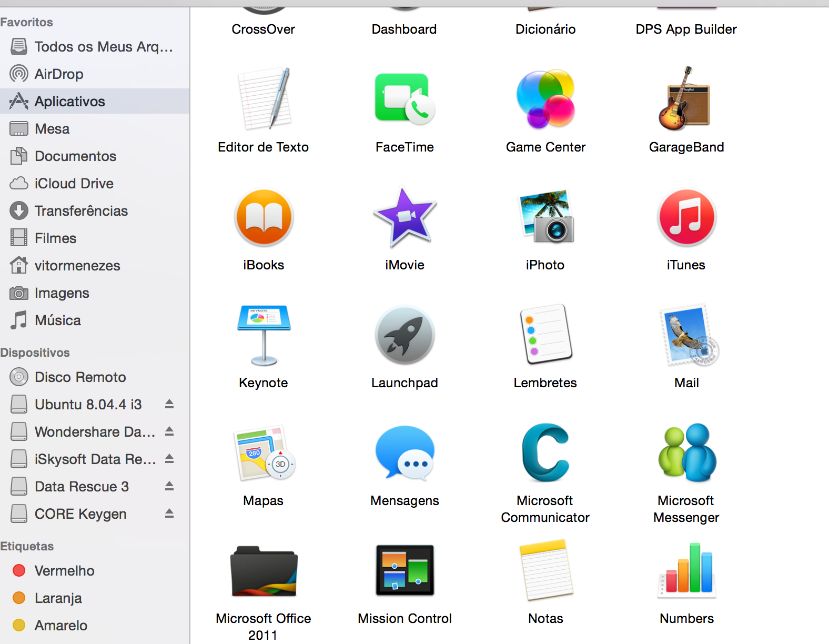
Task: Select the GarageBand guitar icon
Action: [x=686, y=99]
